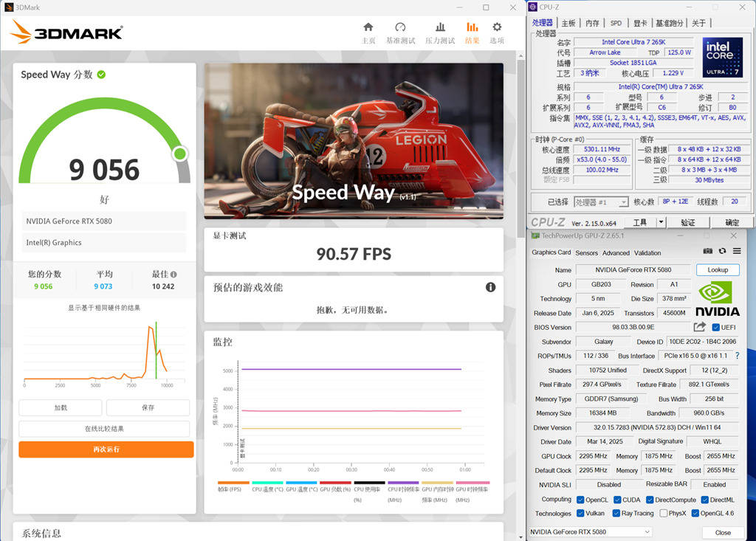Click the purple CPU时钟频率 legend swatch
The height and width of the screenshot is (541, 756).
point(403,482)
